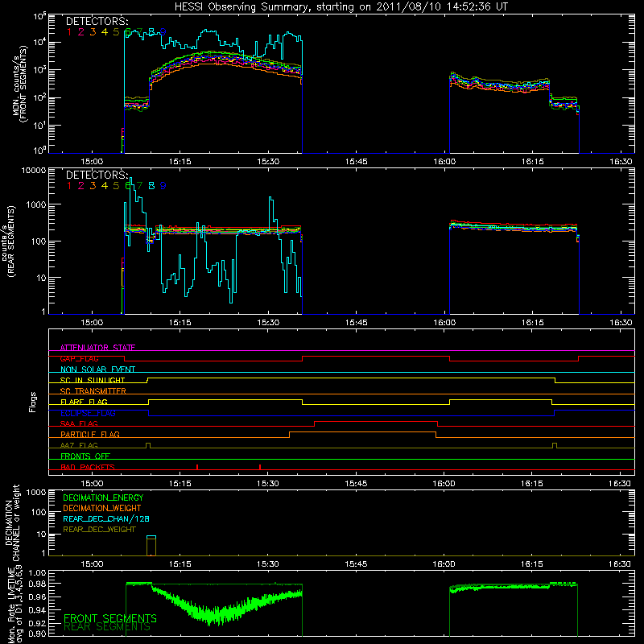
Task: Click the DECIMATION CHANNEL or weight axis label
Action: (11, 522)
